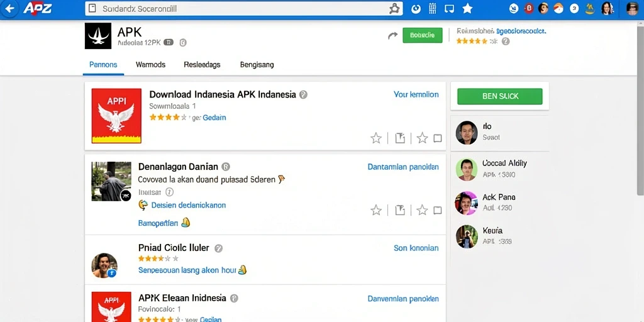Open the red APPI eagle thumbnail

click(x=116, y=116)
